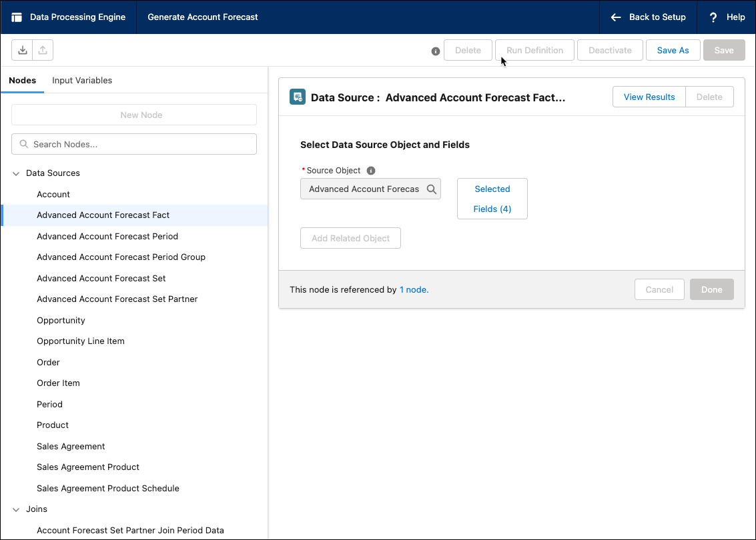Click the Source Object search magnifier icon
756x540 pixels.
click(432, 189)
